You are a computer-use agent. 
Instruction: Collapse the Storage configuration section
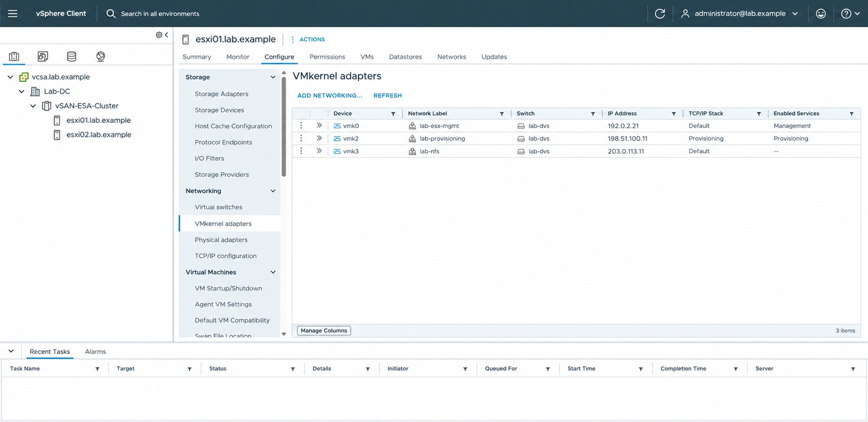(x=273, y=77)
